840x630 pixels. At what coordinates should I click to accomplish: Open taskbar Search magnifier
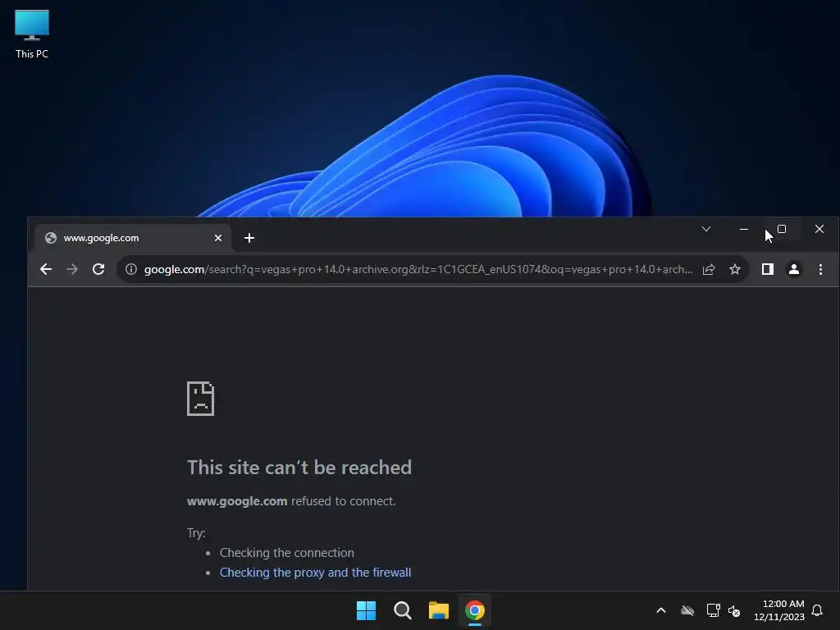point(402,610)
